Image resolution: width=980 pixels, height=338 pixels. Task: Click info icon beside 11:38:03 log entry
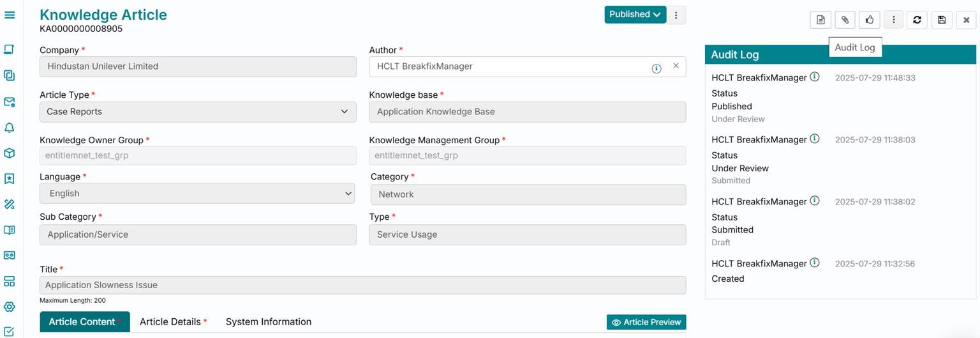point(815,139)
